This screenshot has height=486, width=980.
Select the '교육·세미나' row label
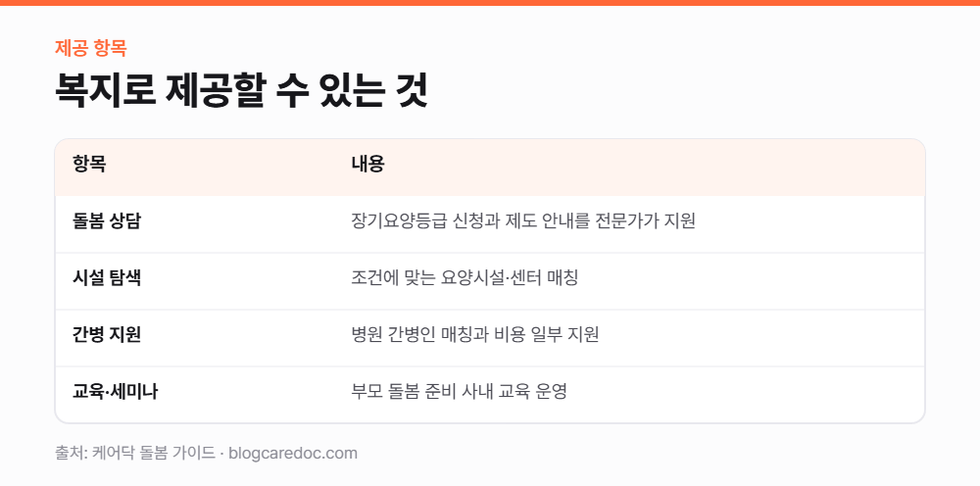pos(115,392)
